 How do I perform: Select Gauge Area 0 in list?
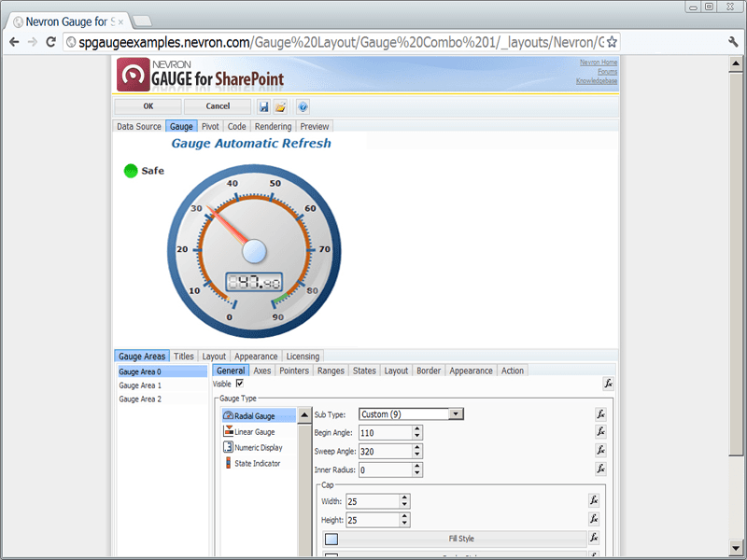coord(162,371)
